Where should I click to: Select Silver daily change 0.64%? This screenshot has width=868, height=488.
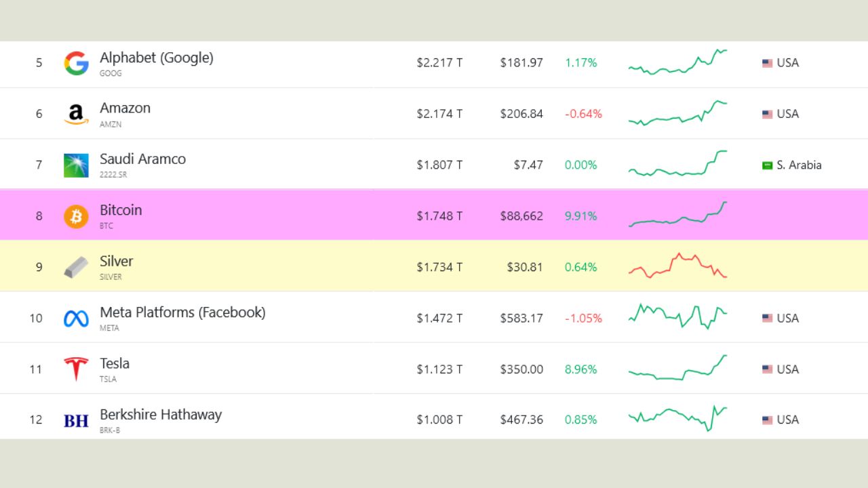[x=581, y=267]
